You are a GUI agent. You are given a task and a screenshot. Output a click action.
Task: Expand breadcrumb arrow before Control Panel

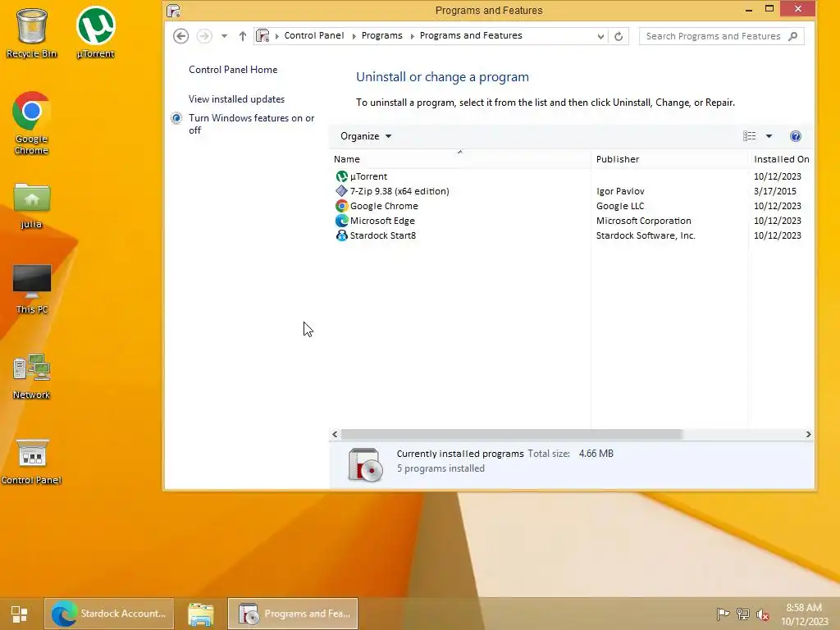[x=277, y=36]
